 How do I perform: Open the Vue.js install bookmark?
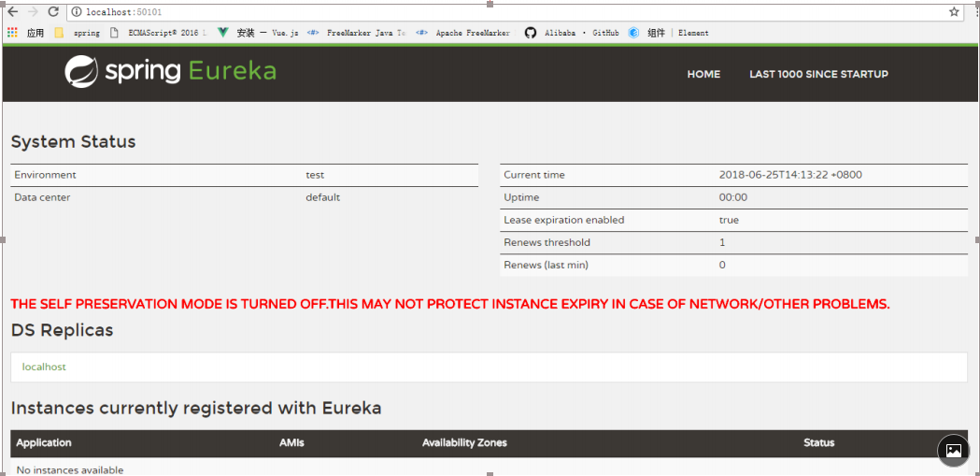click(258, 33)
